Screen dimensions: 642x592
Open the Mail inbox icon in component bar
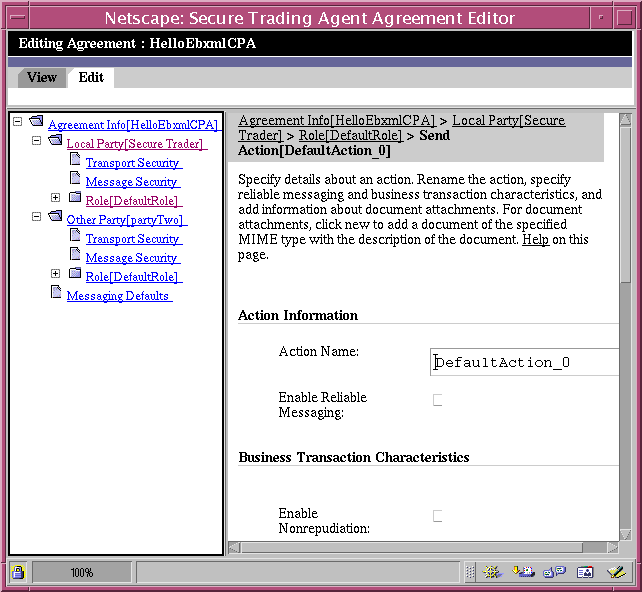click(x=523, y=572)
